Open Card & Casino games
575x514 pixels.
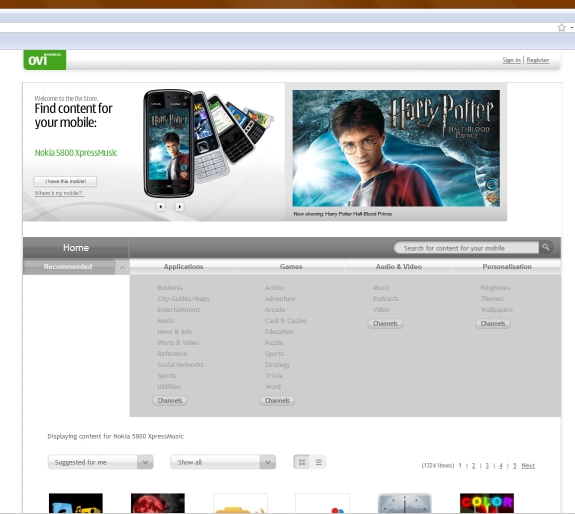point(286,321)
